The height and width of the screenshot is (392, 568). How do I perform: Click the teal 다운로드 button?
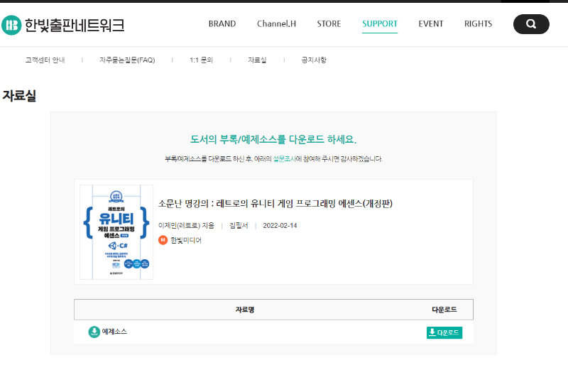click(x=444, y=332)
